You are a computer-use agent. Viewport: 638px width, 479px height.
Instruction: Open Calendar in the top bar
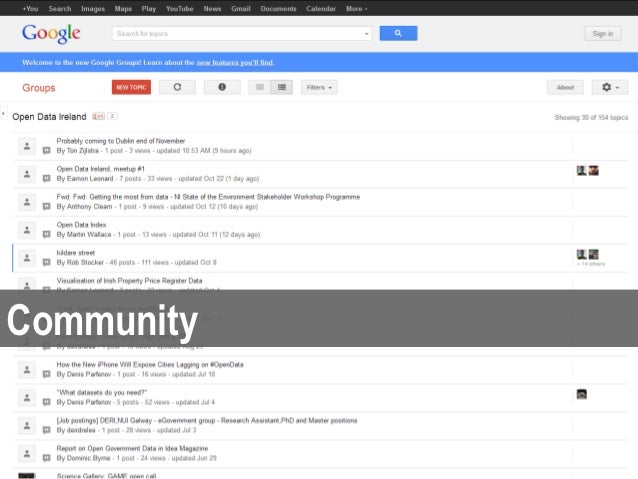click(x=321, y=9)
